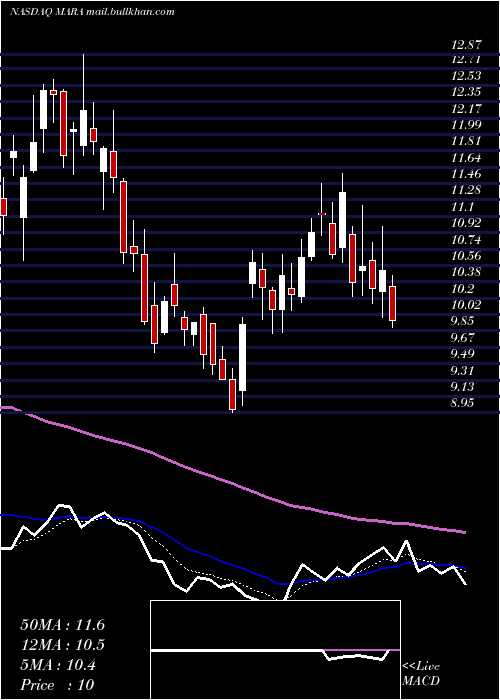Select the 12.87 price axis label

point(467,45)
